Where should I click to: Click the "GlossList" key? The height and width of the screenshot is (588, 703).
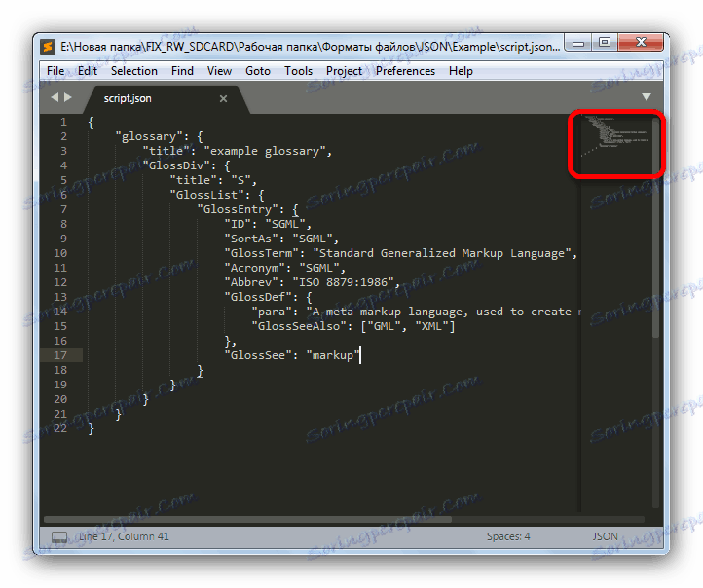(206, 195)
